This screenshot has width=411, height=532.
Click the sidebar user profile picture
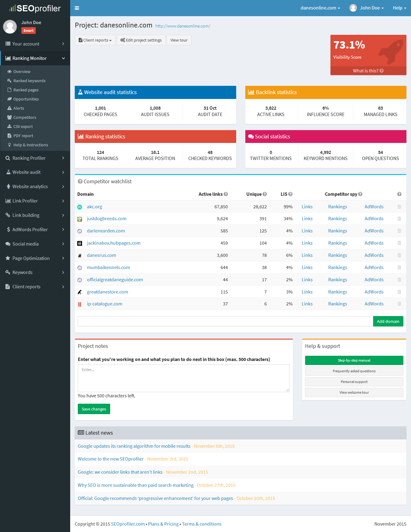click(x=10, y=27)
